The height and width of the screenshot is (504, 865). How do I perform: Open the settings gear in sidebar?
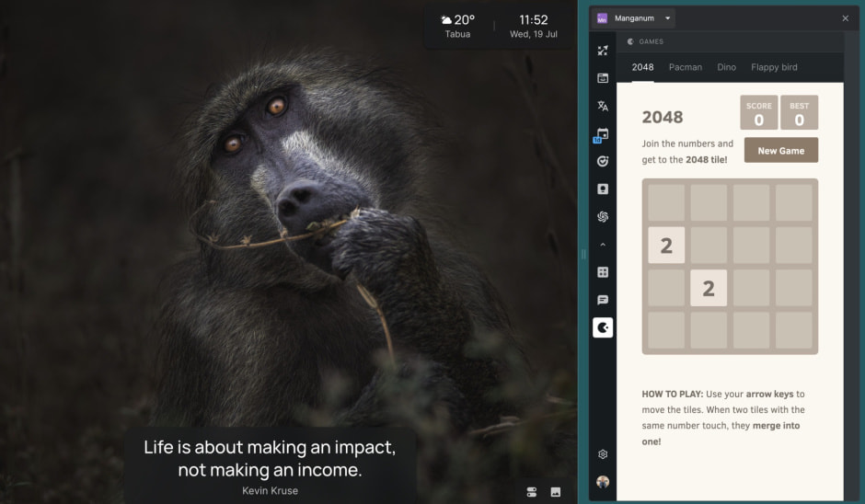[x=603, y=454]
